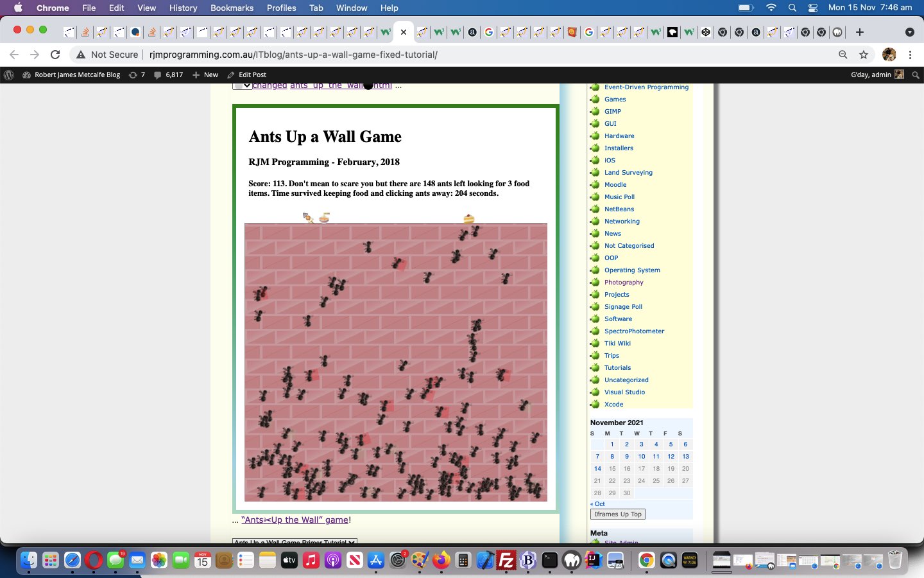Open the Xcode category
Screen dimensions: 924x578
click(x=613, y=404)
